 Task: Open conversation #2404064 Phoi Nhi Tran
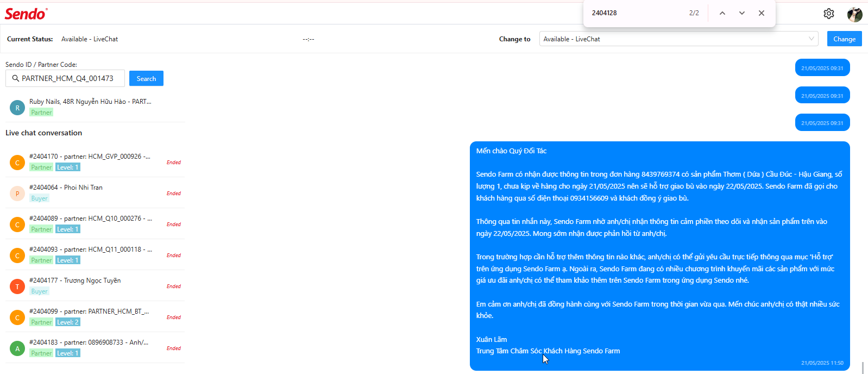95,193
